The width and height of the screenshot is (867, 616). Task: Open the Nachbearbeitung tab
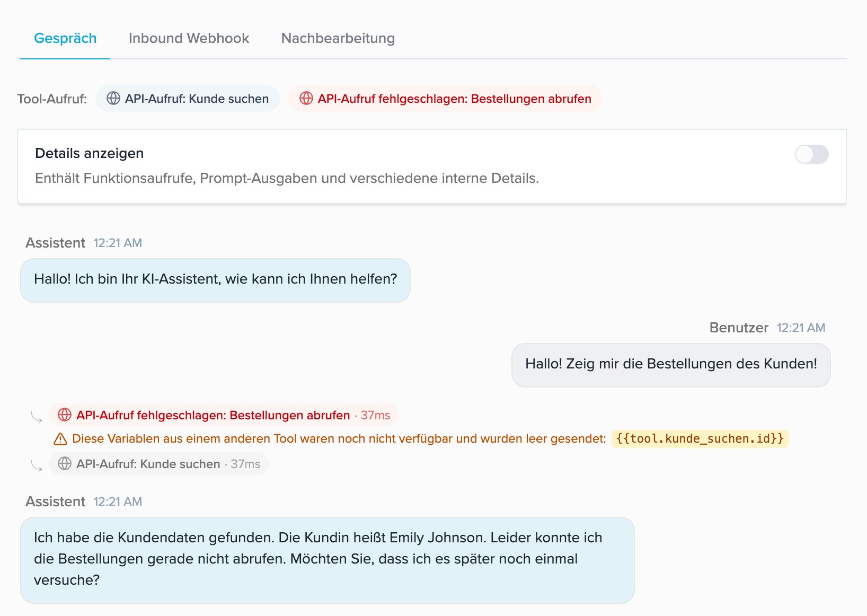[x=338, y=38]
